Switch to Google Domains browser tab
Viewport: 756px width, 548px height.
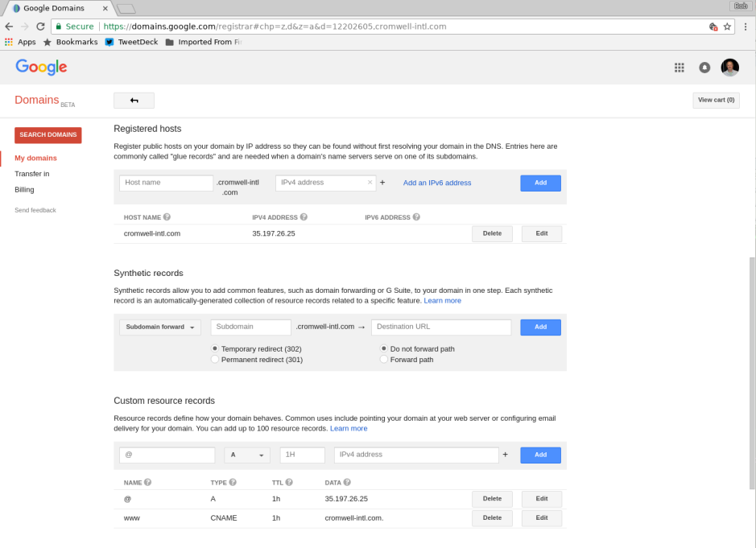pos(58,8)
